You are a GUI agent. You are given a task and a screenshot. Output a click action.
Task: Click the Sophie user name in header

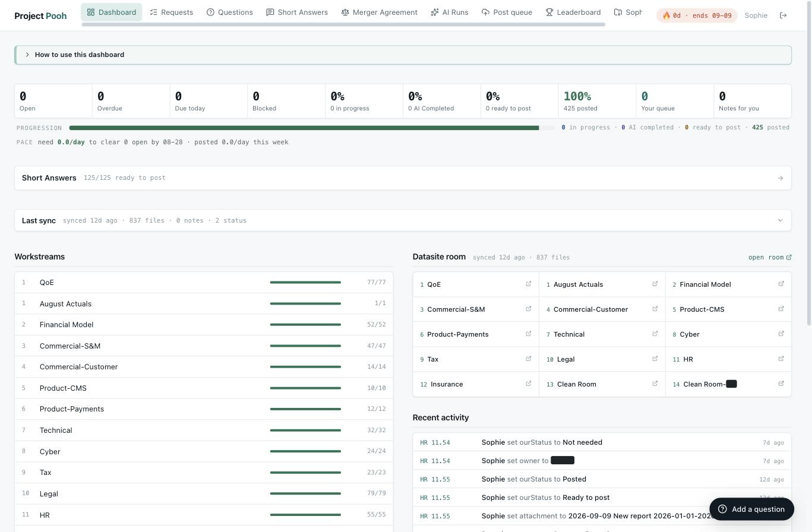[756, 15]
